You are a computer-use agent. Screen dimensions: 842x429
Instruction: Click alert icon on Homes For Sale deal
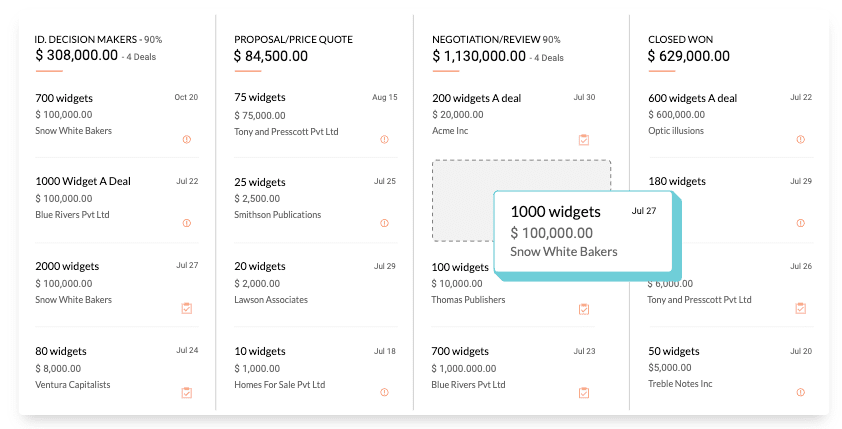click(384, 392)
